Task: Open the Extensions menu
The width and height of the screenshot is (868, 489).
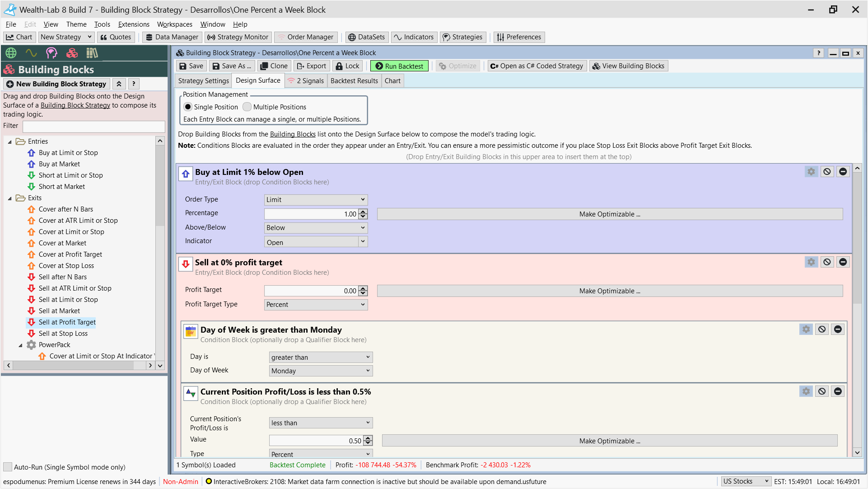Action: coord(134,24)
